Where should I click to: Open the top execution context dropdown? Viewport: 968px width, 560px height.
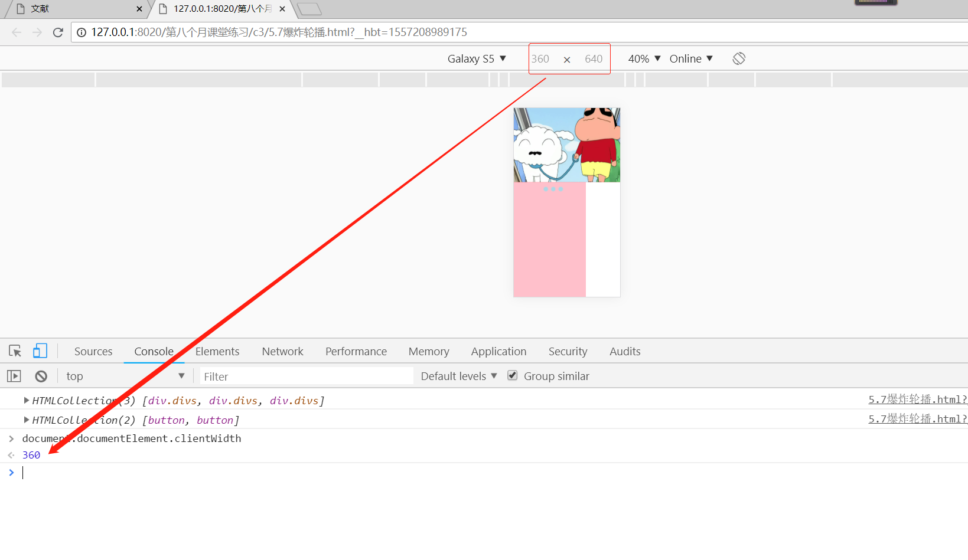pyautogui.click(x=125, y=376)
